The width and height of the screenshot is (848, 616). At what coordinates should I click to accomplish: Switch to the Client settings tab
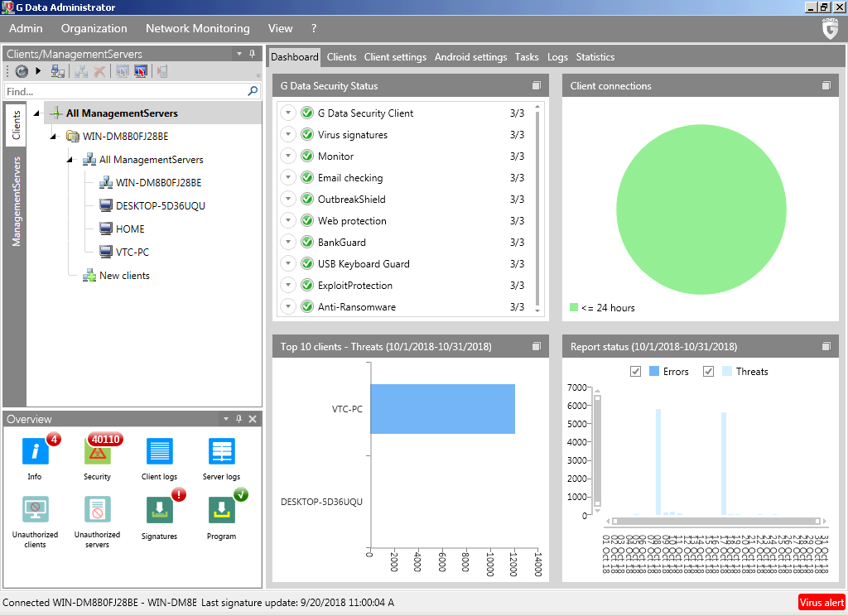(x=395, y=57)
